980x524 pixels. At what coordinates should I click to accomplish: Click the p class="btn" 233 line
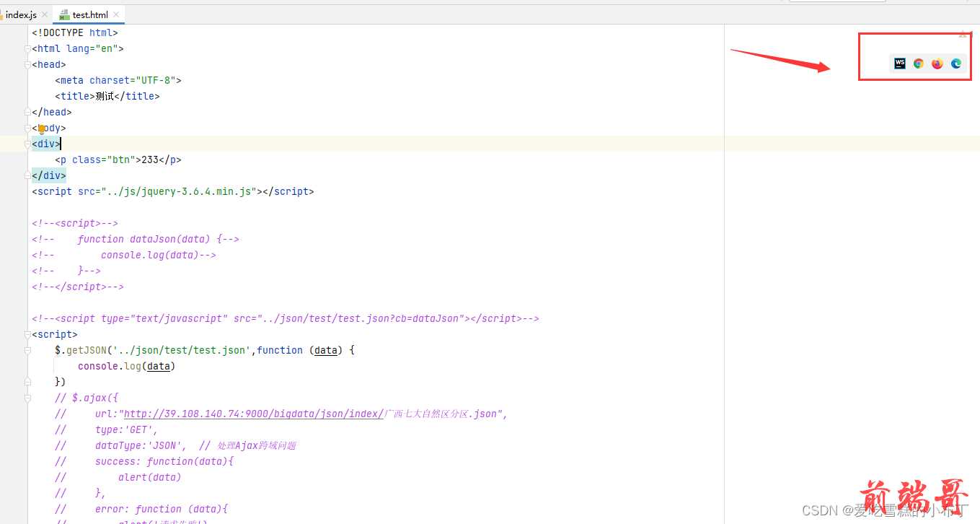(x=118, y=160)
